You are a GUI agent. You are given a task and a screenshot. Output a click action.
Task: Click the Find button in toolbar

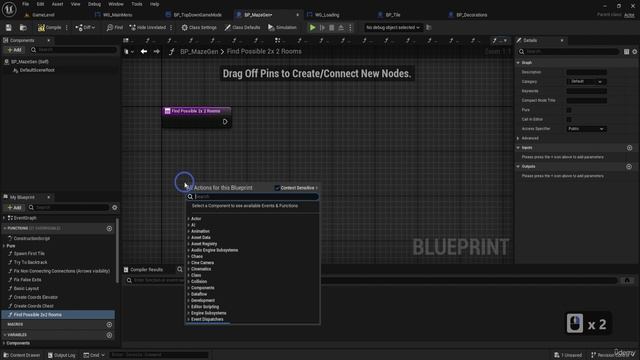point(115,27)
